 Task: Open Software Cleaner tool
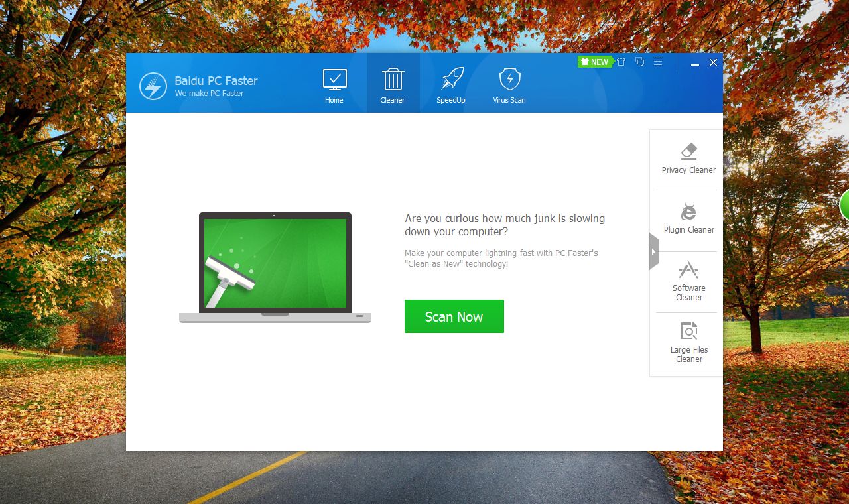[x=688, y=281]
